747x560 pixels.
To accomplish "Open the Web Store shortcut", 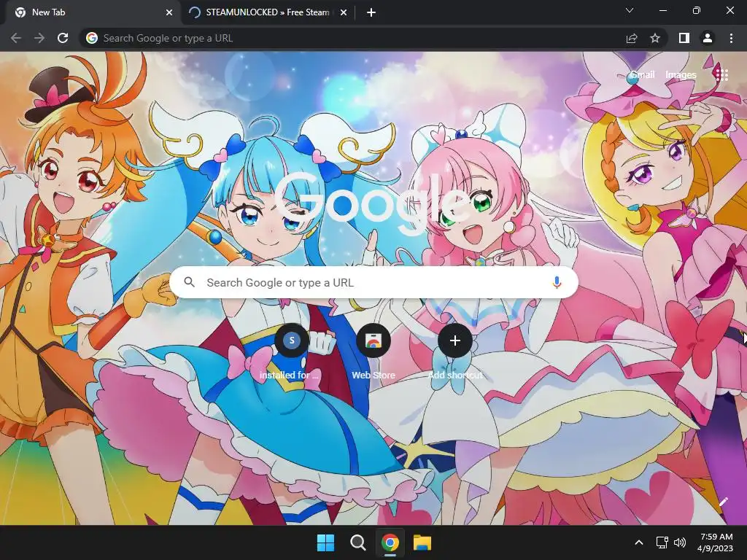I will pos(373,351).
